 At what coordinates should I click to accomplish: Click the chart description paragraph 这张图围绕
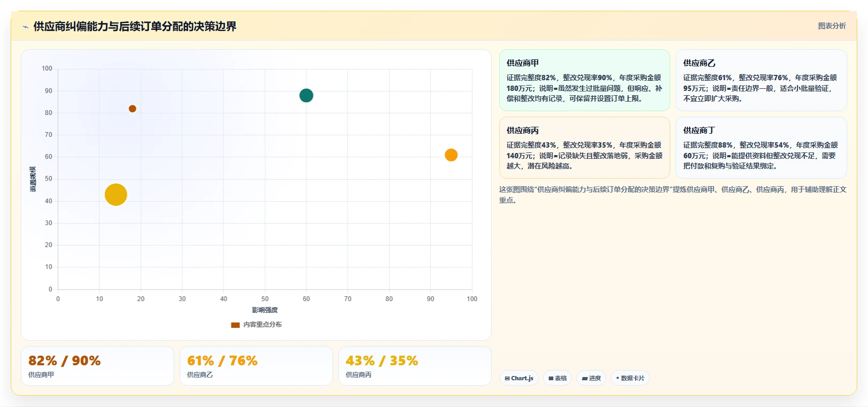(673, 195)
